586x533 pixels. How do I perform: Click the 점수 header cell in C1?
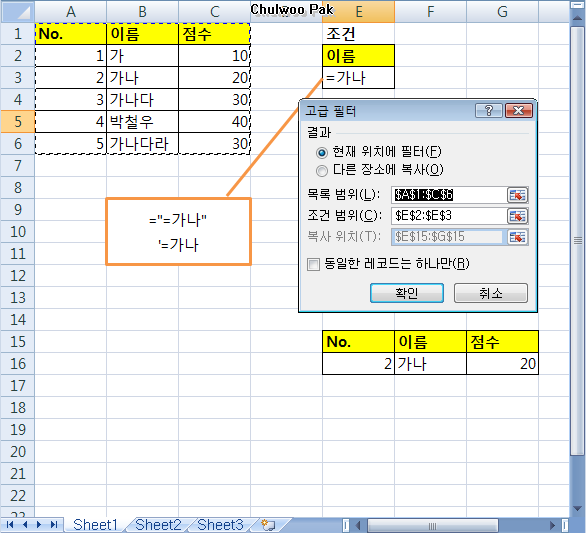click(x=215, y=34)
